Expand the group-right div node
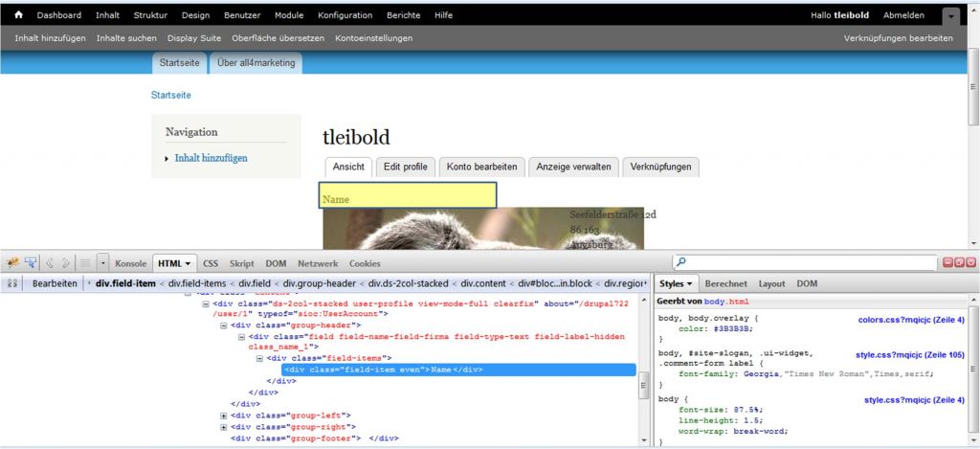The height and width of the screenshot is (449, 980). [223, 426]
